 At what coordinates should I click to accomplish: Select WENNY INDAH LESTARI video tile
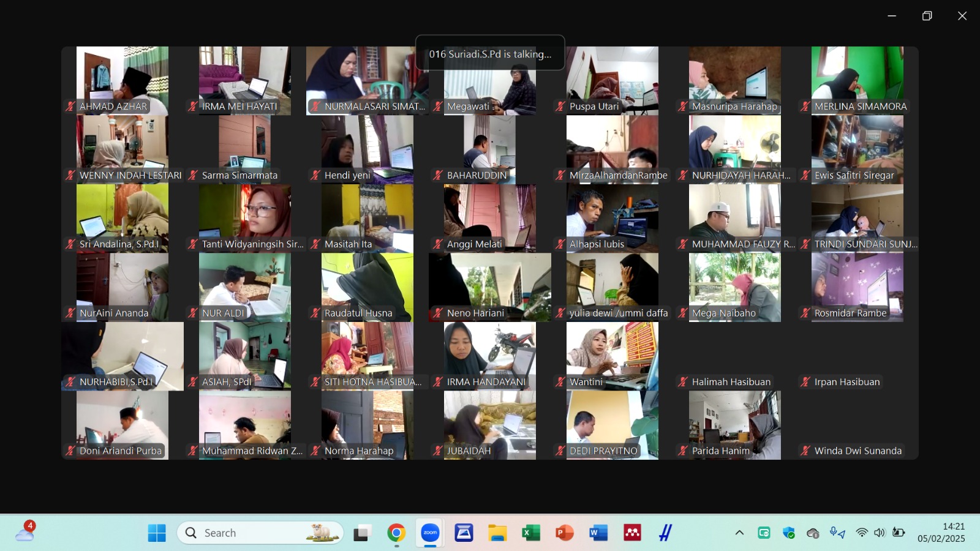[x=123, y=149]
